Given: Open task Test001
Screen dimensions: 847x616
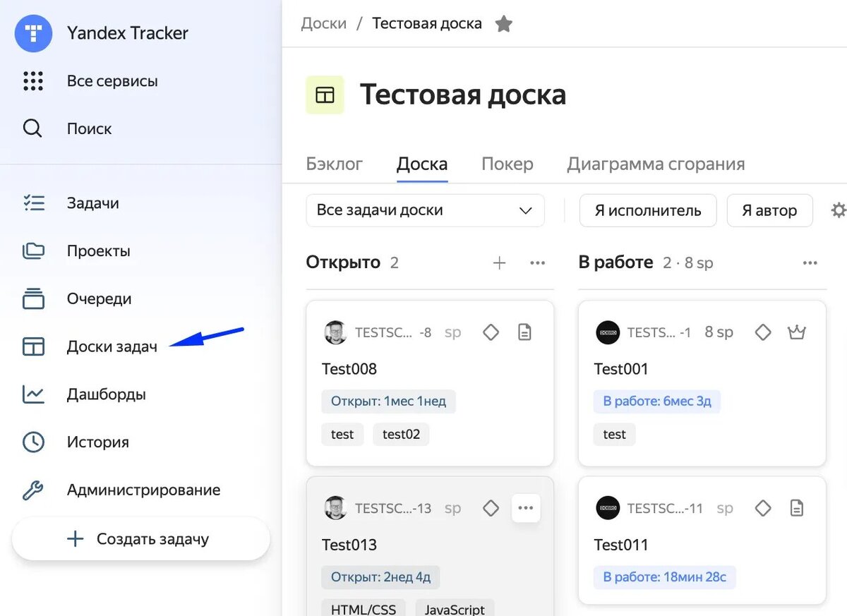Looking at the screenshot, I should point(621,369).
